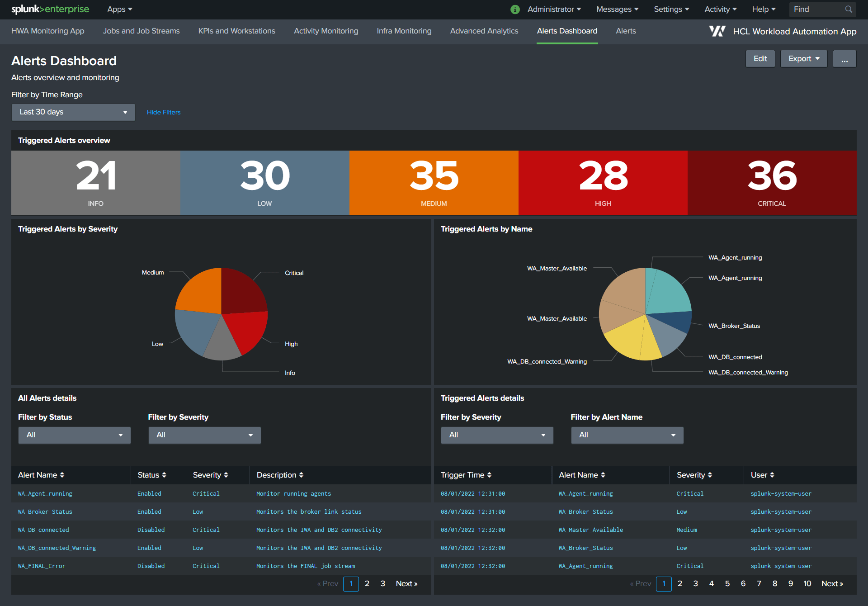Sort the User column
Image resolution: width=868 pixels, height=606 pixels.
[763, 475]
